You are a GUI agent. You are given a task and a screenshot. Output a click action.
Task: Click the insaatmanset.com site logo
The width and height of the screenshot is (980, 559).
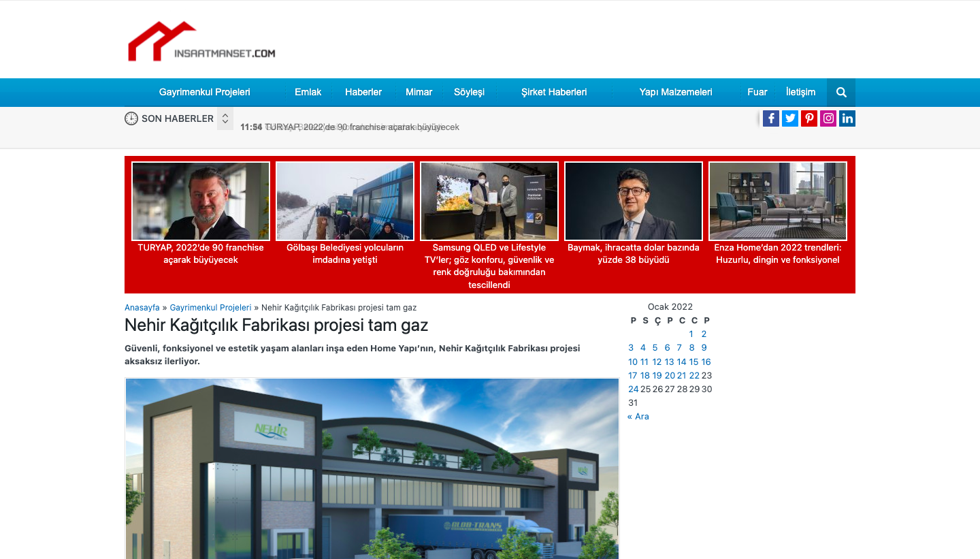pyautogui.click(x=201, y=42)
